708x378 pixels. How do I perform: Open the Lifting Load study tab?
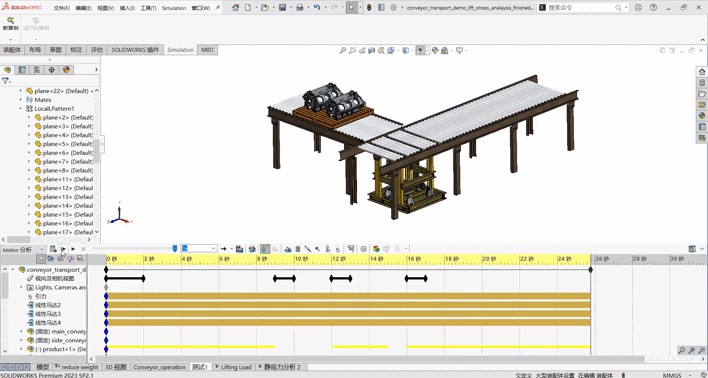point(233,367)
